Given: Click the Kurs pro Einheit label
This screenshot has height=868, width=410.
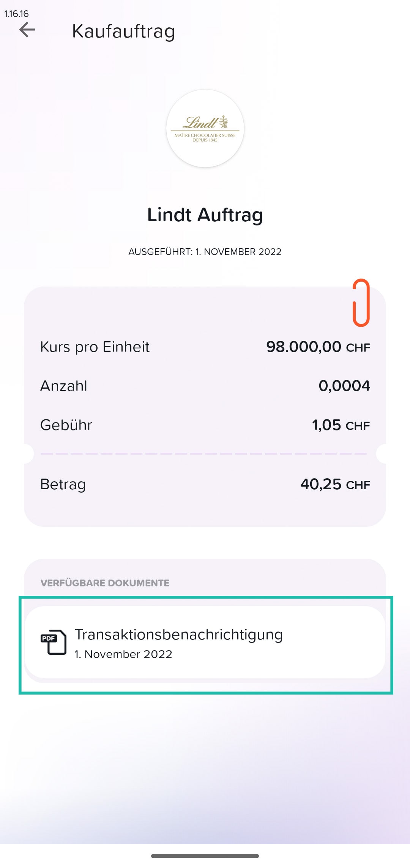Looking at the screenshot, I should pyautogui.click(x=95, y=347).
